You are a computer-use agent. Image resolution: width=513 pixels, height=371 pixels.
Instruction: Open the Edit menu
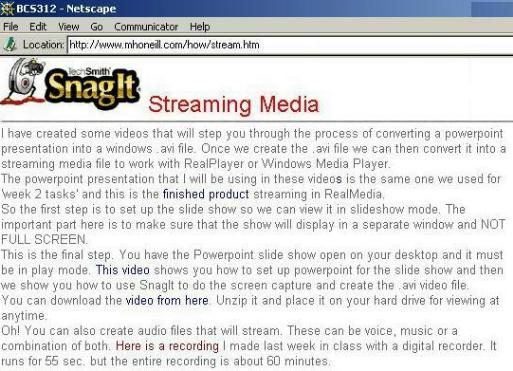(x=38, y=27)
